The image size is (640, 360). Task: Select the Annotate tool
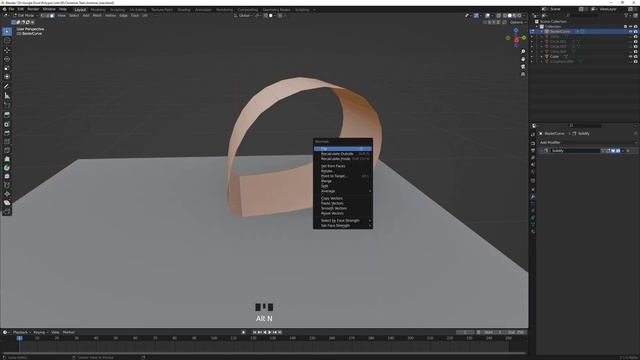pyautogui.click(x=7, y=87)
